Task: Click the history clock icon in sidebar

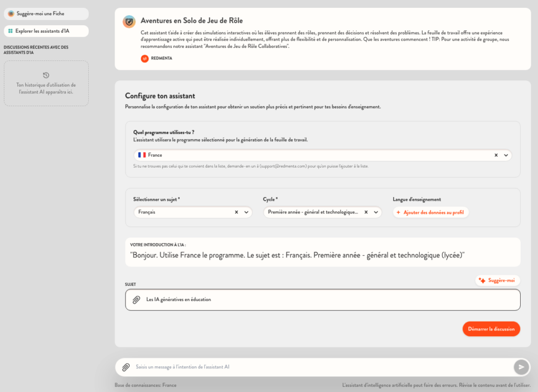Action: pos(46,75)
